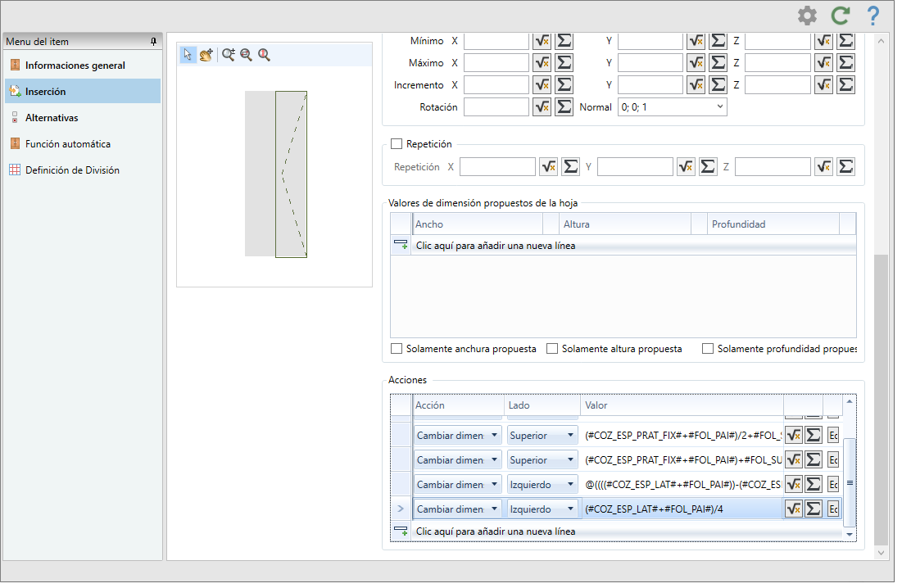
Task: Check Solamente altura propuesta
Action: click(x=553, y=349)
